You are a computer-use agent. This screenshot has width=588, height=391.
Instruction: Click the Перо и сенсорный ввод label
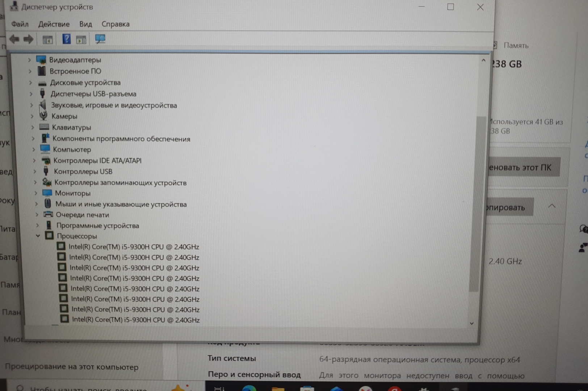(254, 375)
